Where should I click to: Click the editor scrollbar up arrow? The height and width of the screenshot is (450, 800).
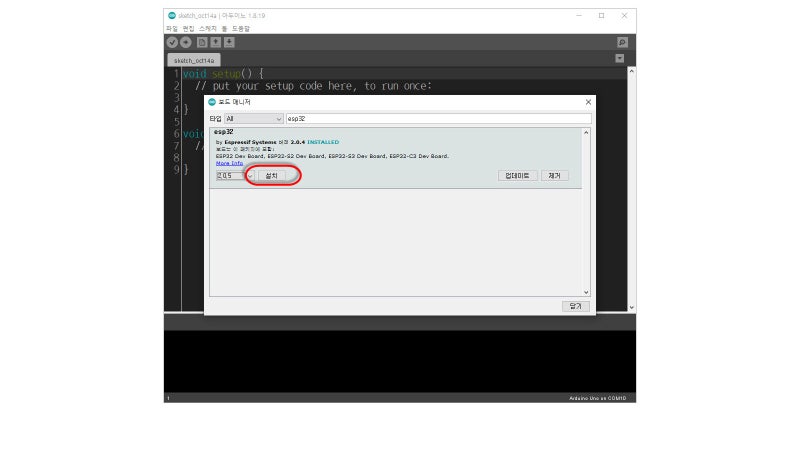click(x=632, y=71)
